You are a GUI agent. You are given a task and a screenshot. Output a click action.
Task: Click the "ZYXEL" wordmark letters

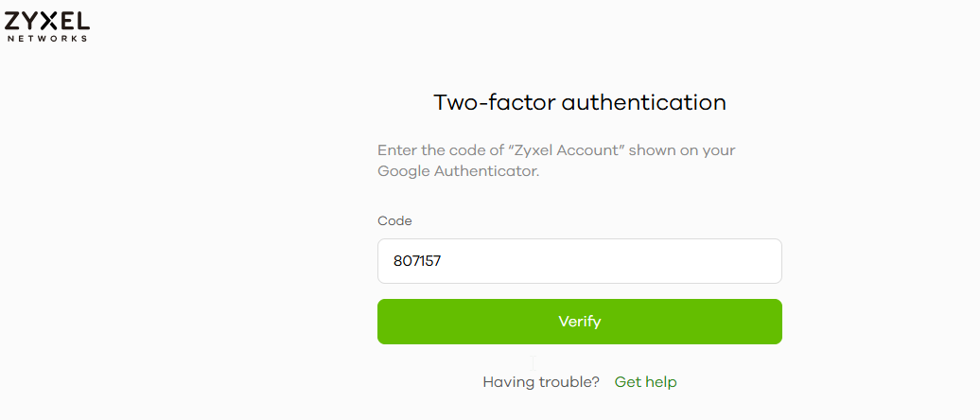tap(46, 21)
